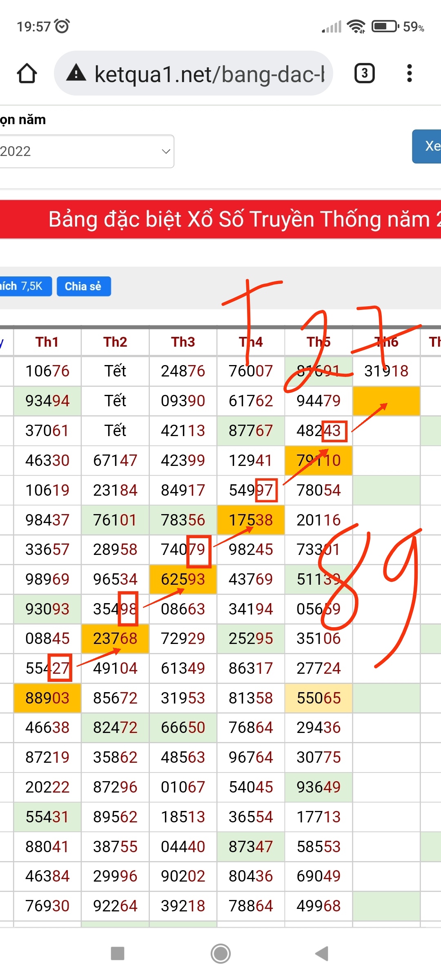Tap the Th2 column header
Viewport: 441px width, 980px height.
pos(115,342)
